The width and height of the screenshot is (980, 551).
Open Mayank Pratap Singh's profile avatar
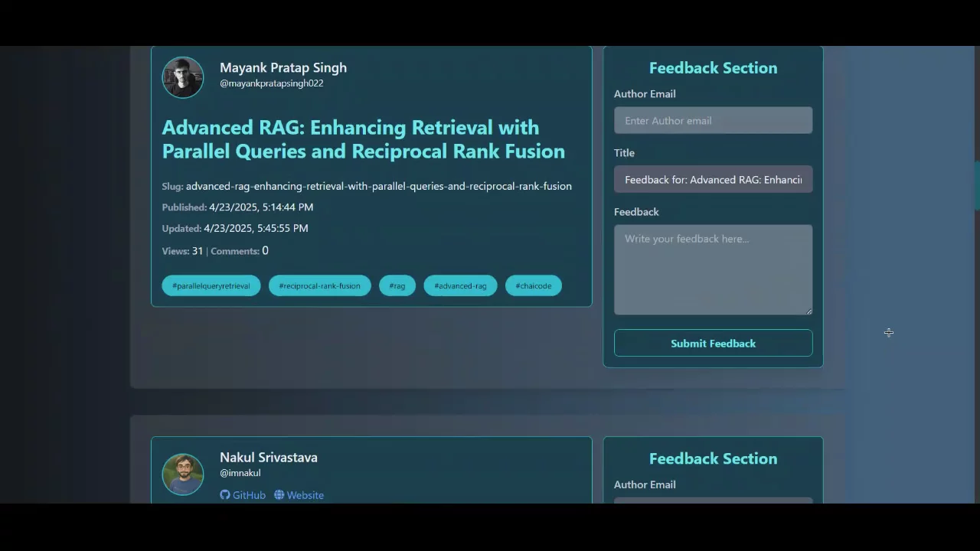pyautogui.click(x=183, y=77)
